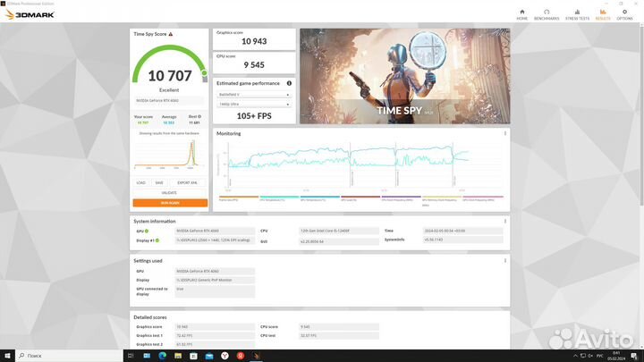Click the 3DMark logo

(x=30, y=15)
